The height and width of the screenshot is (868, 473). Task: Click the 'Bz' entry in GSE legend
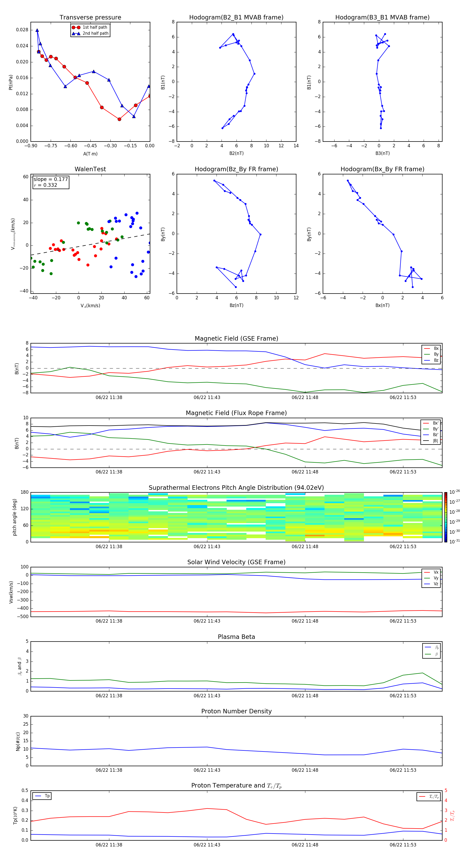tap(431, 360)
